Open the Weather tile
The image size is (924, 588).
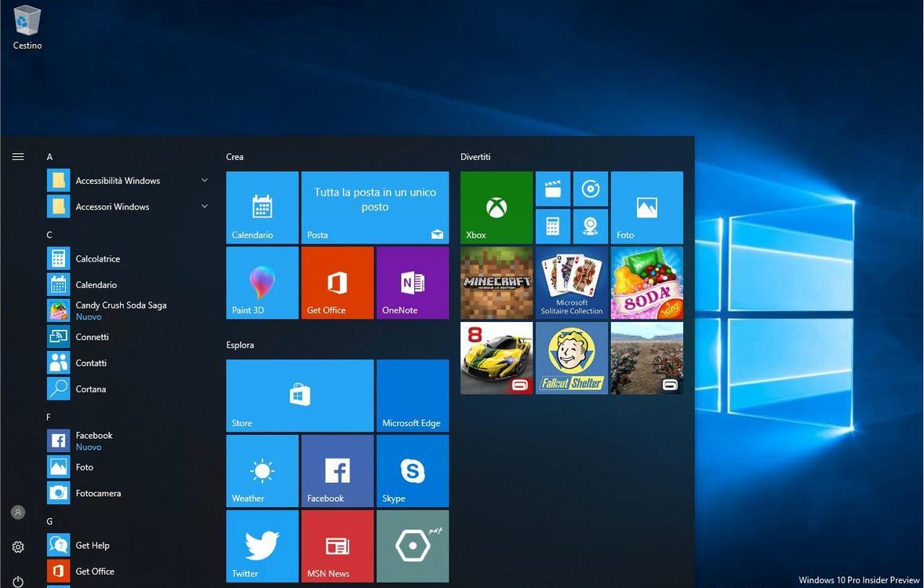(x=262, y=471)
